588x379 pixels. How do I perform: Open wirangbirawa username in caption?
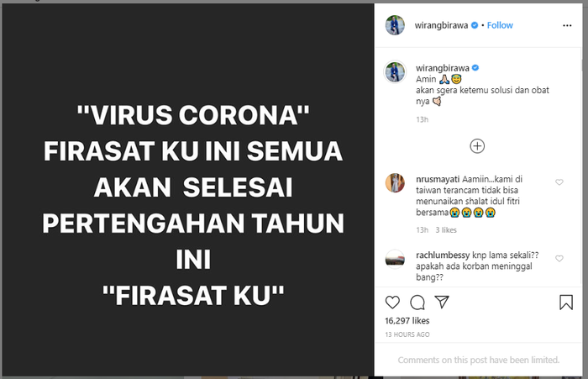click(442, 68)
